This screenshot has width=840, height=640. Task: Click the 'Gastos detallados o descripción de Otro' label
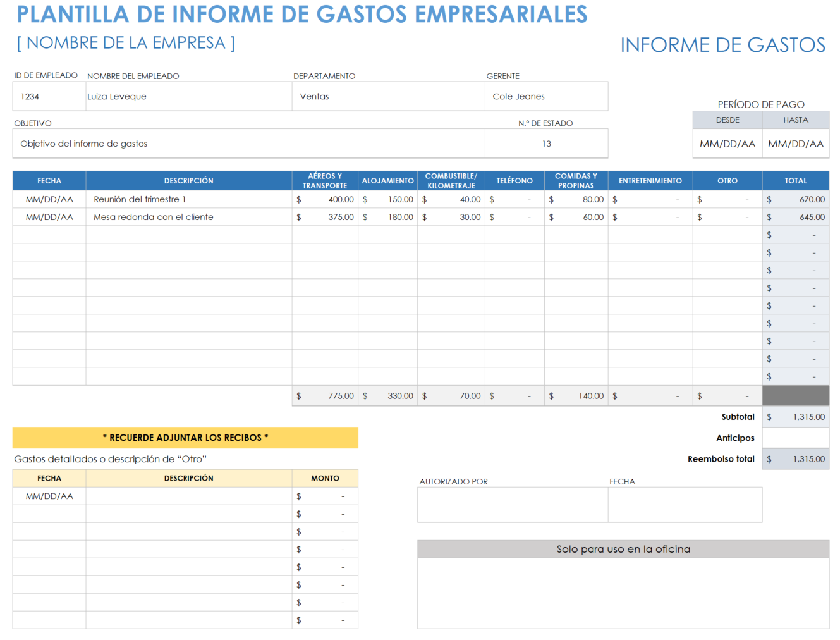(111, 459)
